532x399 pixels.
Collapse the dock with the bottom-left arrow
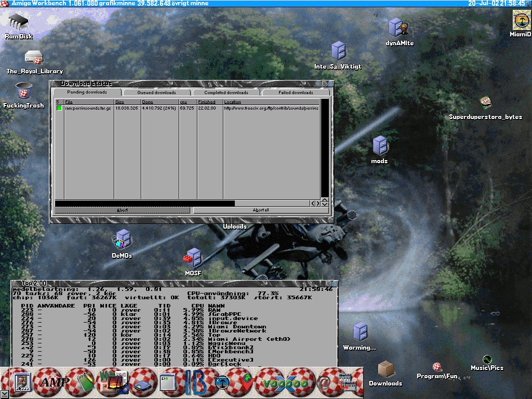coord(4,394)
